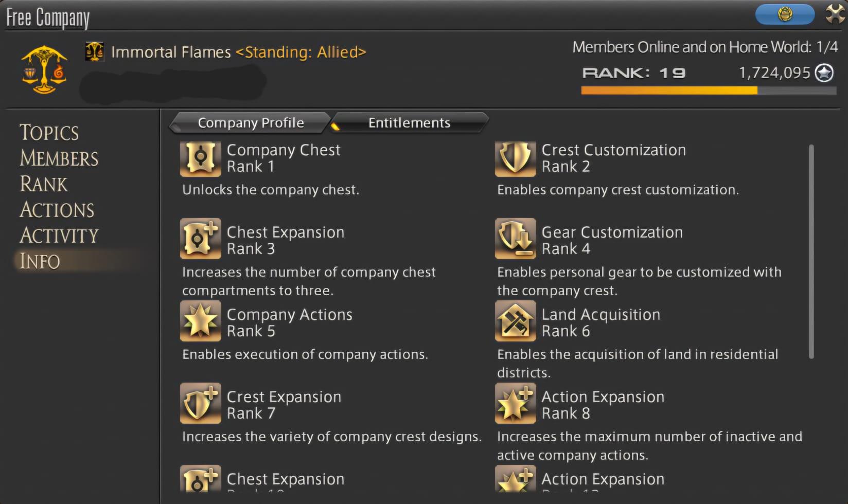
Task: Open the Topics section
Action: point(49,133)
